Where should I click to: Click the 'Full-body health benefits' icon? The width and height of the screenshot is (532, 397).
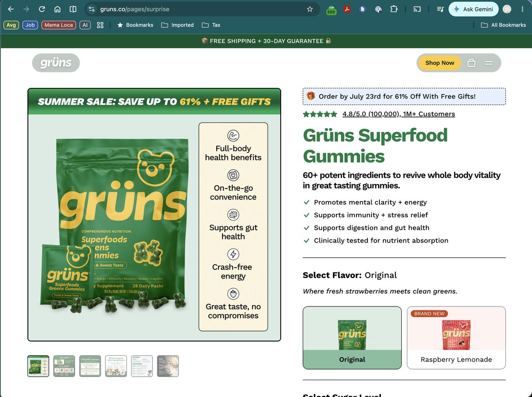[x=233, y=135]
